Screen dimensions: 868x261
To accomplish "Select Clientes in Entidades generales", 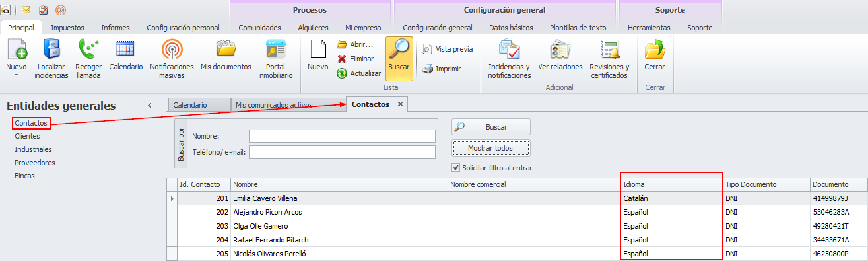I will [27, 136].
